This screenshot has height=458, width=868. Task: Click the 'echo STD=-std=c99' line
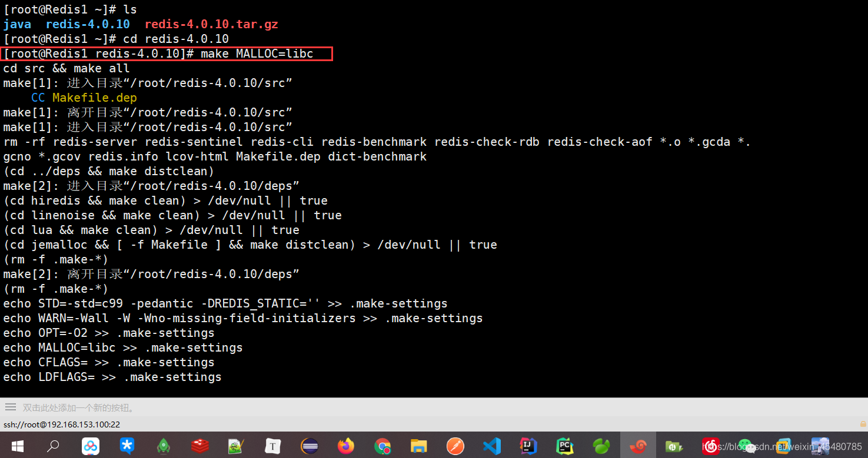click(225, 304)
